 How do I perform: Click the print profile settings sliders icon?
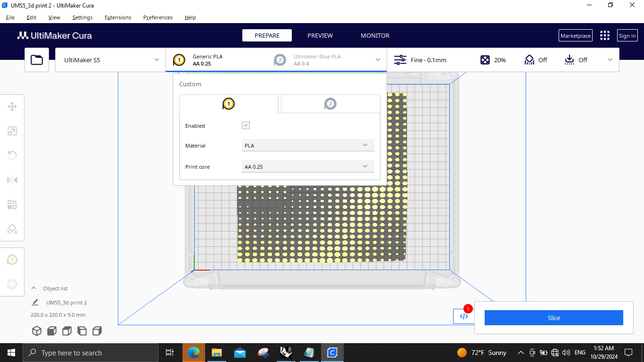[x=400, y=60]
